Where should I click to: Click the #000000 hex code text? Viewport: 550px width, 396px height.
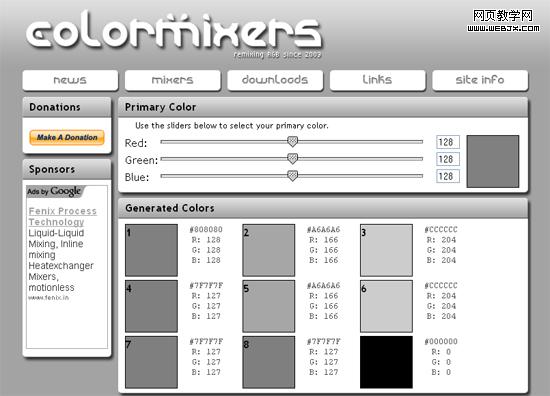tap(441, 341)
